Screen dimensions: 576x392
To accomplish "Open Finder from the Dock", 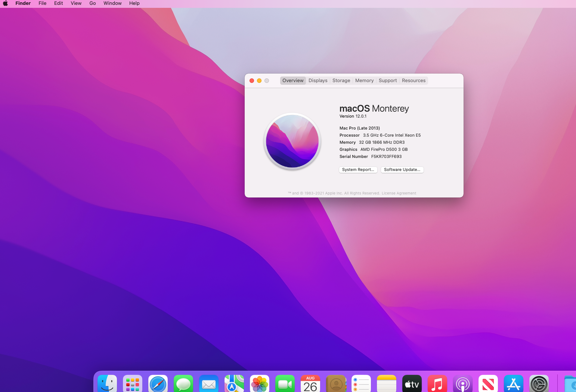I will (107, 384).
